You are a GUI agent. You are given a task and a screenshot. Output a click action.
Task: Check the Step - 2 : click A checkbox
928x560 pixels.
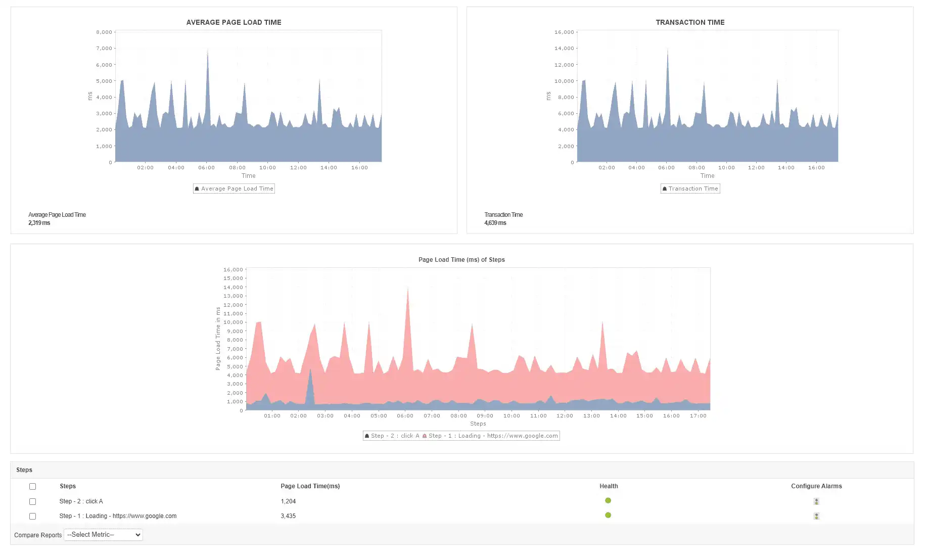pos(32,501)
